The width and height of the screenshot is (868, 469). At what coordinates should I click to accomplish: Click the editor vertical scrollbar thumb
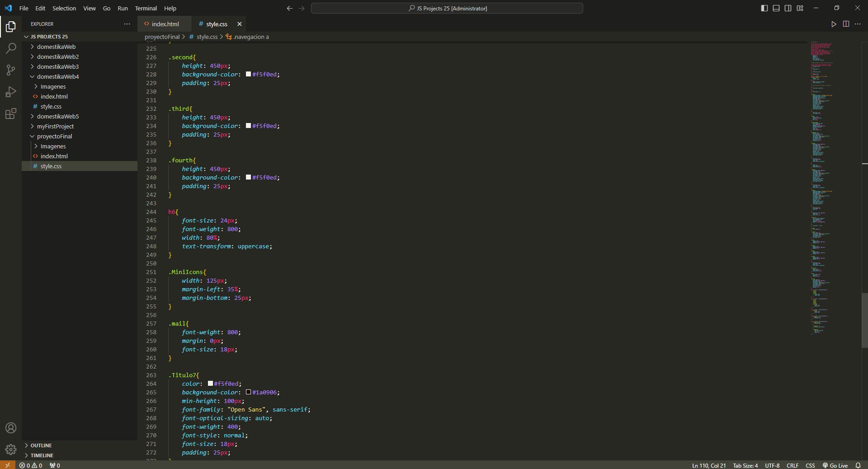coord(864,320)
